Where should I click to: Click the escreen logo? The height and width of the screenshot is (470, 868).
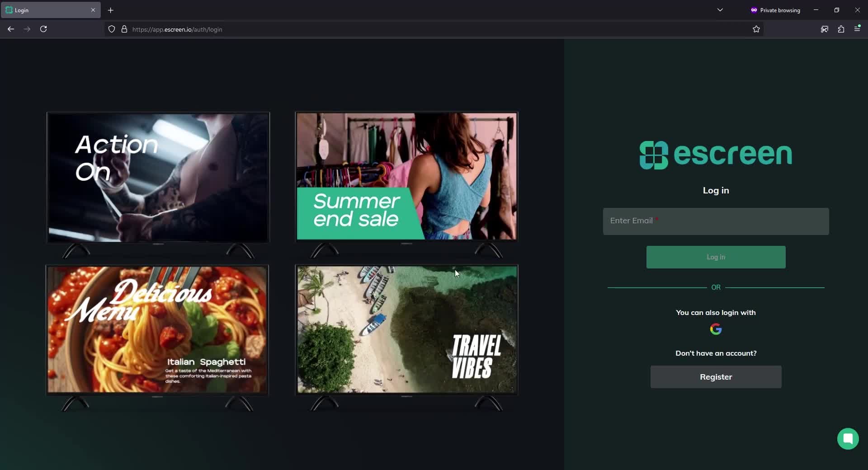click(716, 155)
